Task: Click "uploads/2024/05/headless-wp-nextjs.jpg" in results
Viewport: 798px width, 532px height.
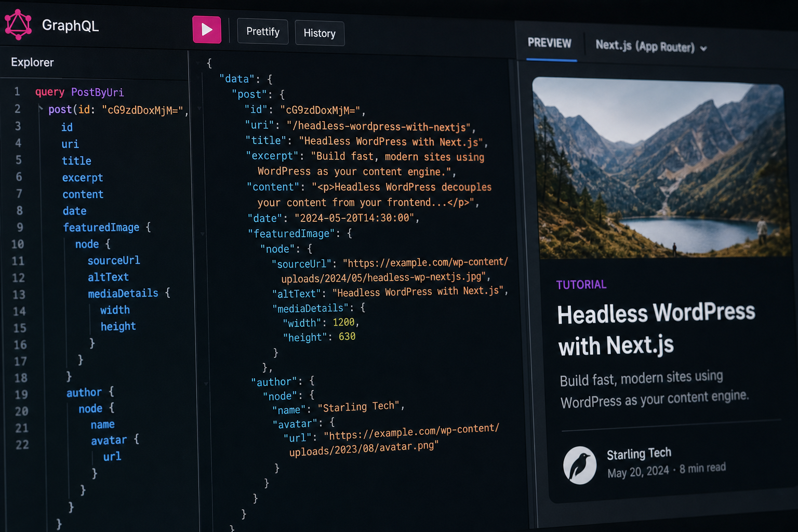Action: [x=383, y=277]
